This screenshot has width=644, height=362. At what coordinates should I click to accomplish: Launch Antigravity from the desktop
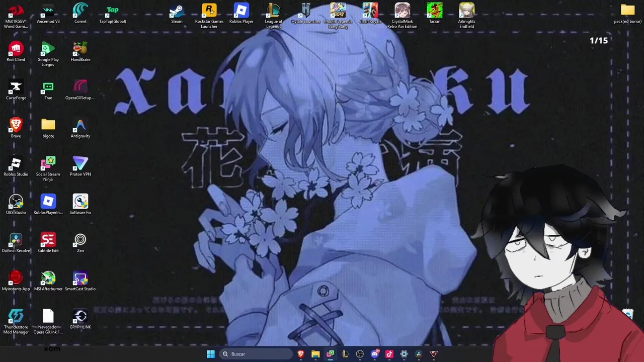click(x=80, y=128)
